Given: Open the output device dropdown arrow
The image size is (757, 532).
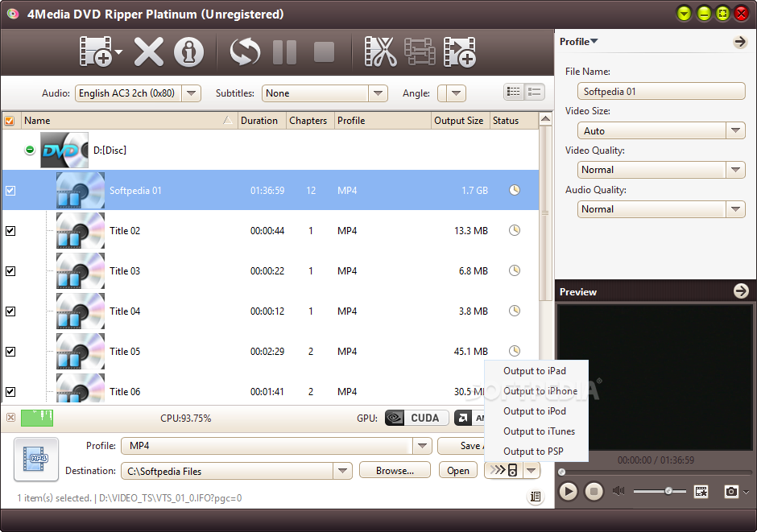Looking at the screenshot, I should 532,470.
